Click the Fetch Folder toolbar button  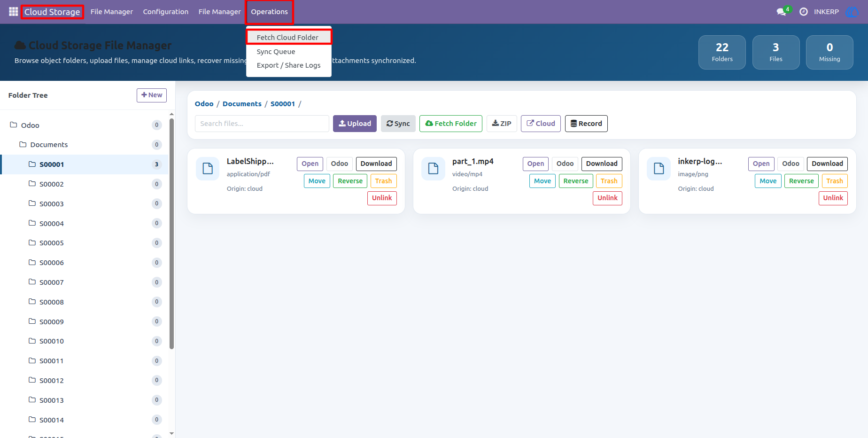(x=451, y=124)
